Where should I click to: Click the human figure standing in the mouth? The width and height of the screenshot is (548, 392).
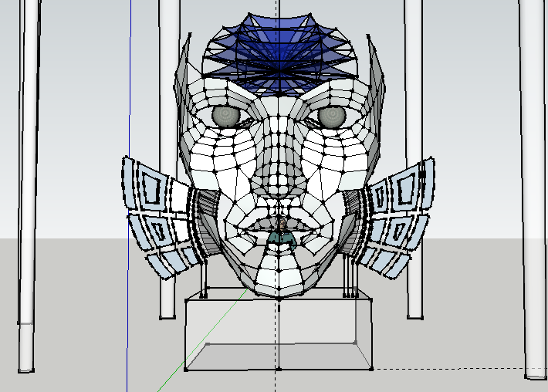(282, 233)
